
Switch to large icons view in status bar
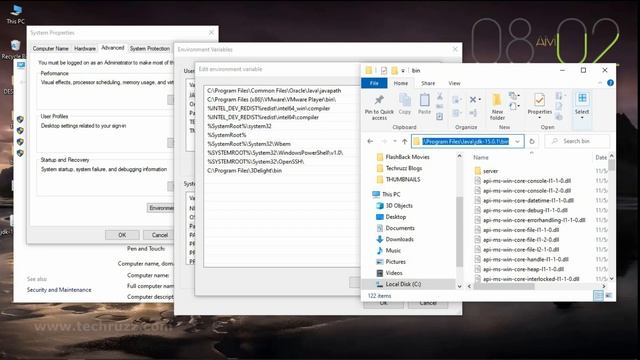point(608,296)
